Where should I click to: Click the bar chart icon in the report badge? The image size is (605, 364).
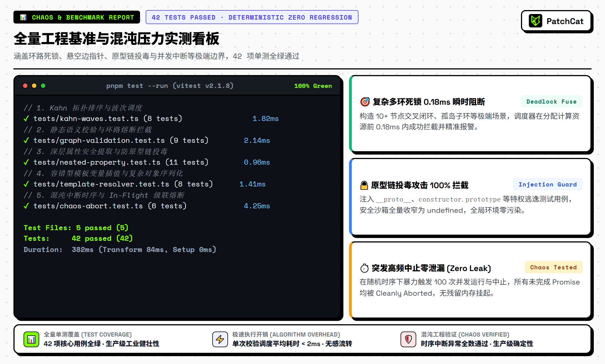click(x=23, y=17)
